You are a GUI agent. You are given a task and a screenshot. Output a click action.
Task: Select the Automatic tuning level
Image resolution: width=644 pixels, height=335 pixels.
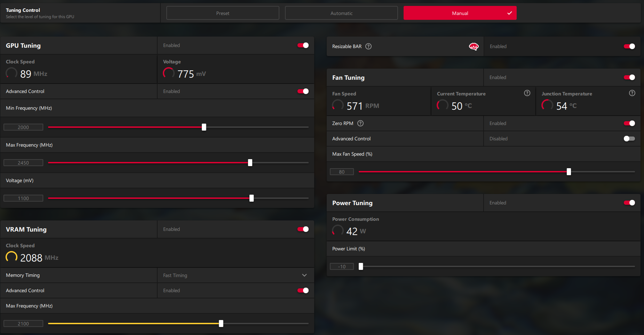click(341, 13)
